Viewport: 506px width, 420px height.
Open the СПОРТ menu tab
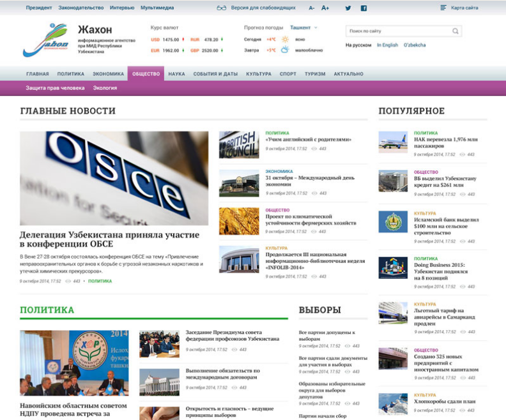pos(288,74)
